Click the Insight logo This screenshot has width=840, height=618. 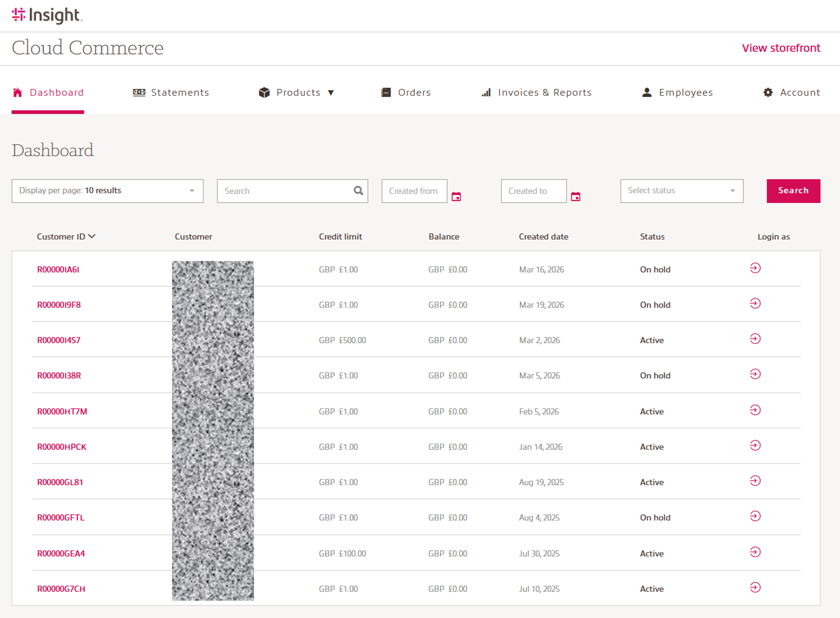[47, 15]
